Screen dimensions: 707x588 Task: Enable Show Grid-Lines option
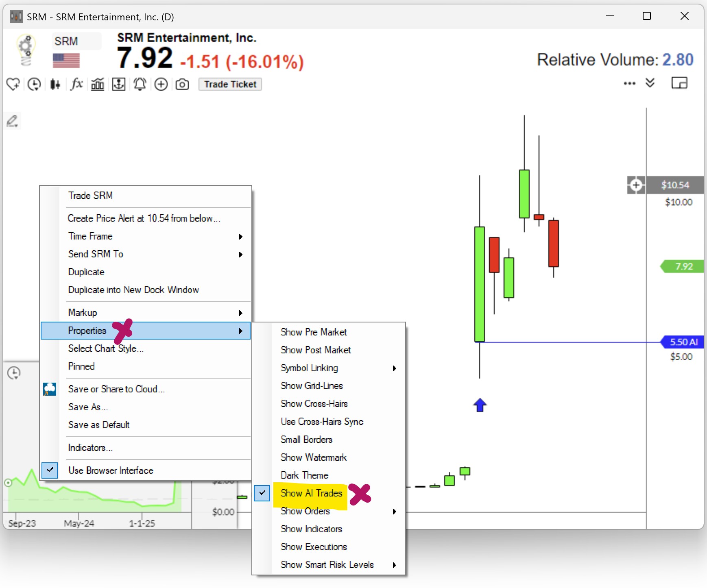tap(329, 386)
